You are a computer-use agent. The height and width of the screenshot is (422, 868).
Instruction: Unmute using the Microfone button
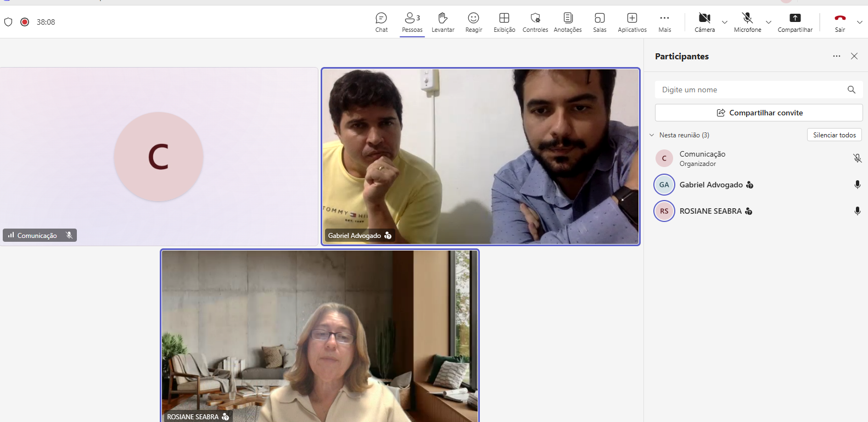pyautogui.click(x=747, y=22)
